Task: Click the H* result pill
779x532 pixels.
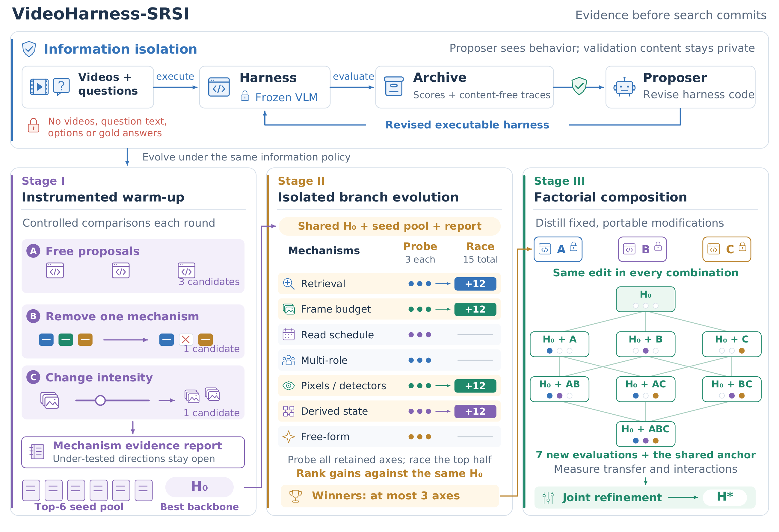Action: tap(725, 497)
